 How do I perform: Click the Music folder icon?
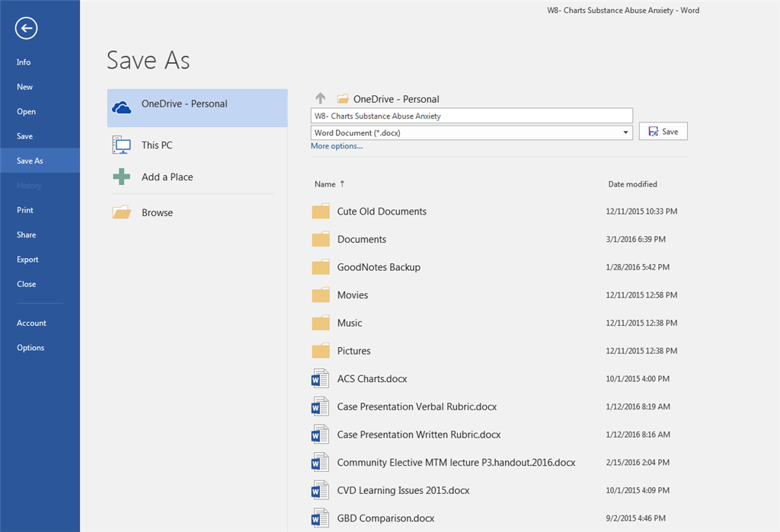click(x=321, y=322)
